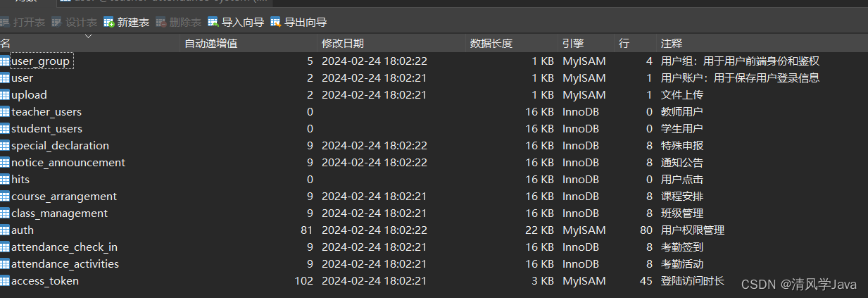
Task: Select the course_arrangement table icon
Action: coord(5,197)
